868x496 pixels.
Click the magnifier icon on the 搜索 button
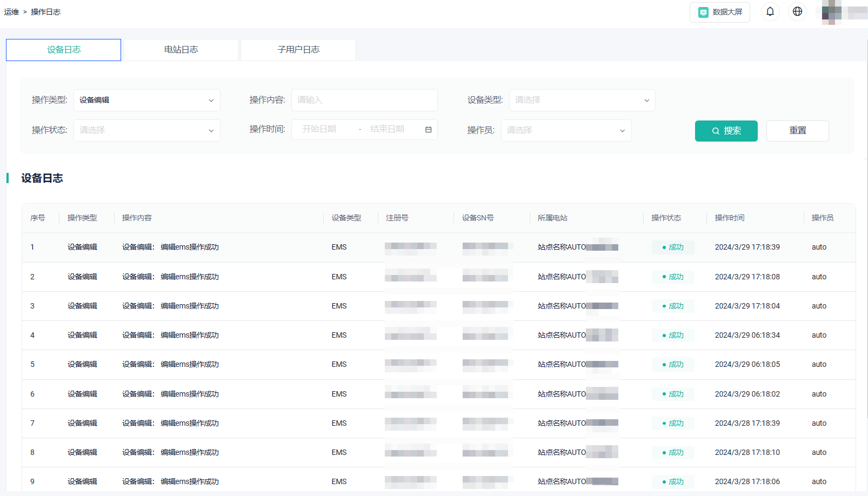[x=715, y=131]
